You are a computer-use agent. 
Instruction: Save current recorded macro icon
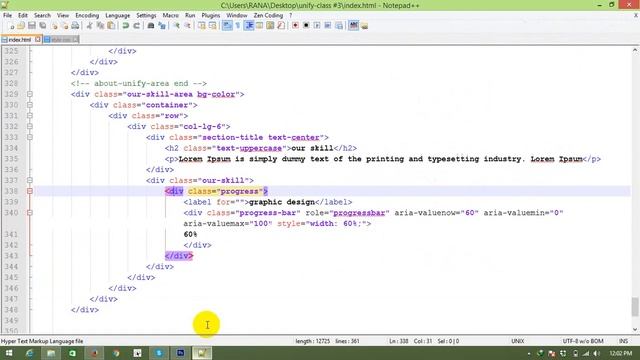(x=339, y=26)
